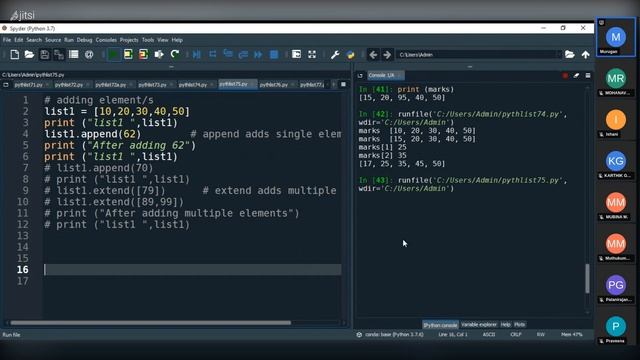Click the ASCII encoding status
The width and height of the screenshot is (640, 360).
[x=489, y=335]
